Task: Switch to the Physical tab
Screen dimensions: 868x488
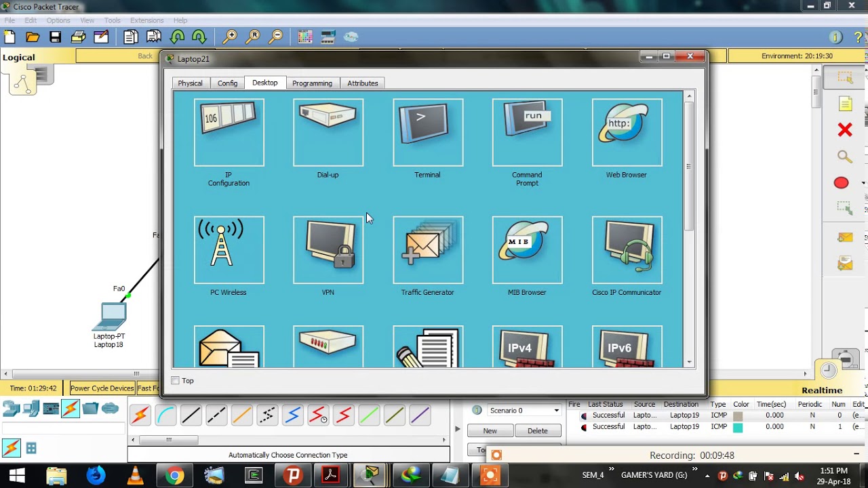Action: (190, 83)
